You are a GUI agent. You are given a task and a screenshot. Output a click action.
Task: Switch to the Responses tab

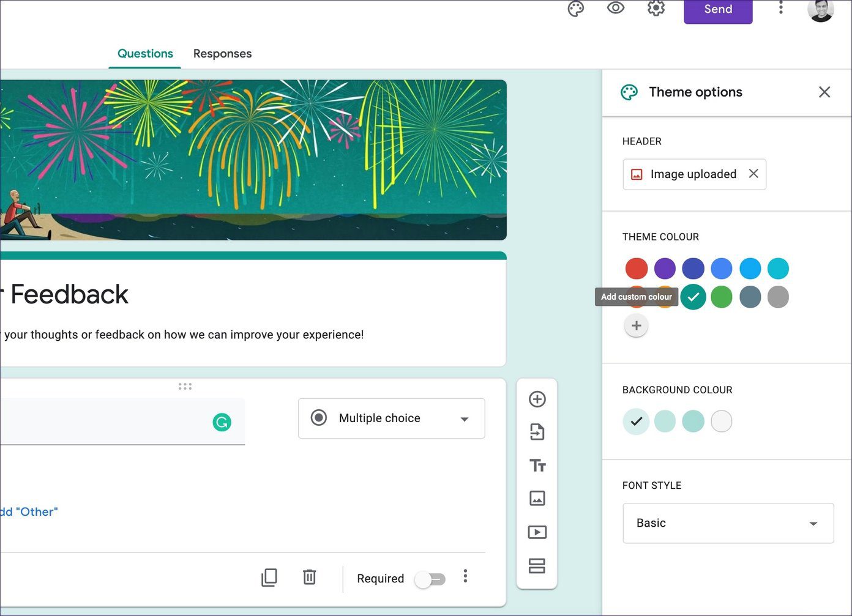tap(222, 53)
